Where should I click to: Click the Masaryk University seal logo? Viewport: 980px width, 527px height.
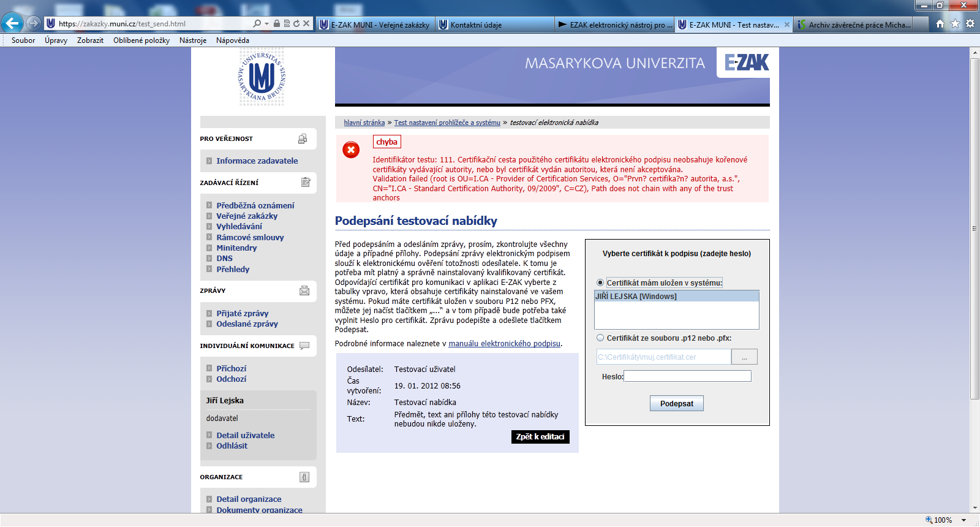(x=262, y=78)
